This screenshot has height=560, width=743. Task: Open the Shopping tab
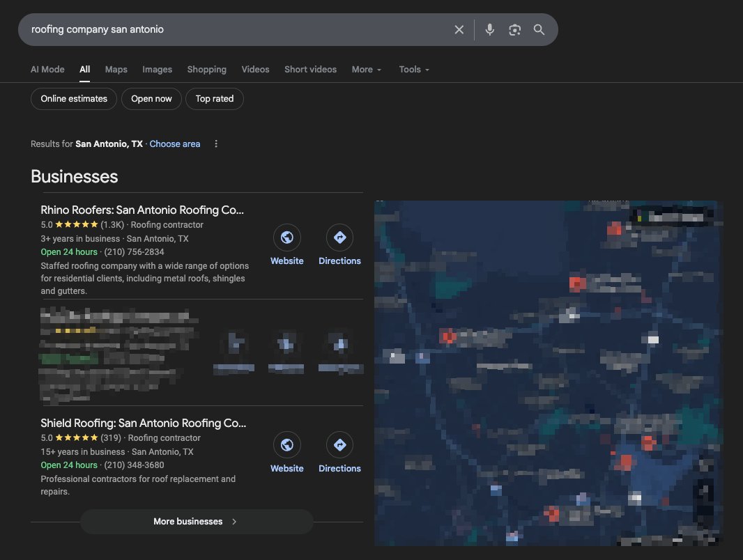(206, 69)
